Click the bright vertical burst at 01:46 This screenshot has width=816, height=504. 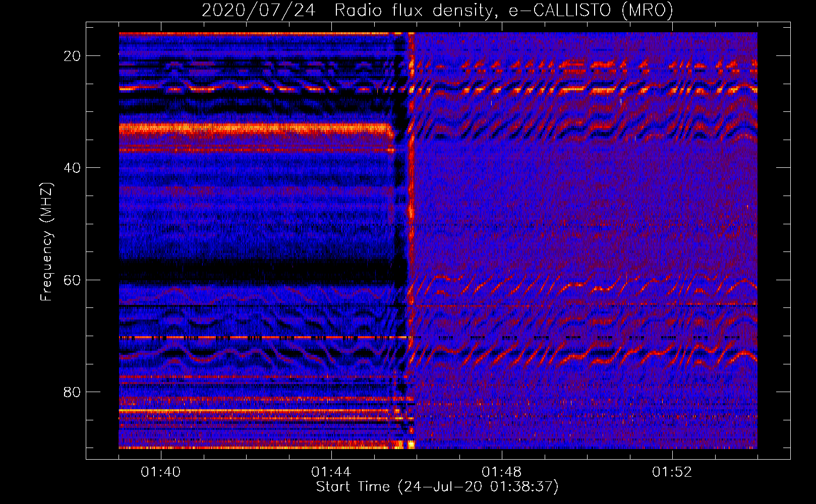click(411, 240)
